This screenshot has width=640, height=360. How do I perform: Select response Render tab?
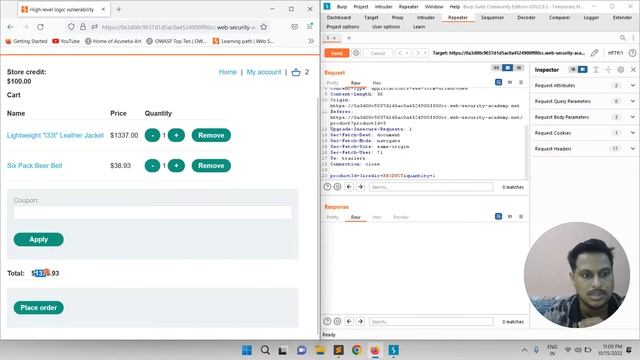400,217
